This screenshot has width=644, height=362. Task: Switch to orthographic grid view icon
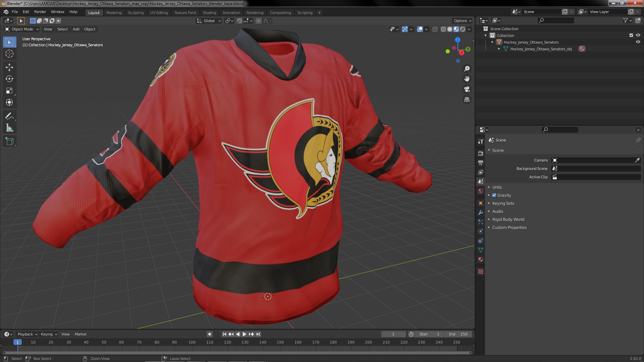[x=467, y=100]
